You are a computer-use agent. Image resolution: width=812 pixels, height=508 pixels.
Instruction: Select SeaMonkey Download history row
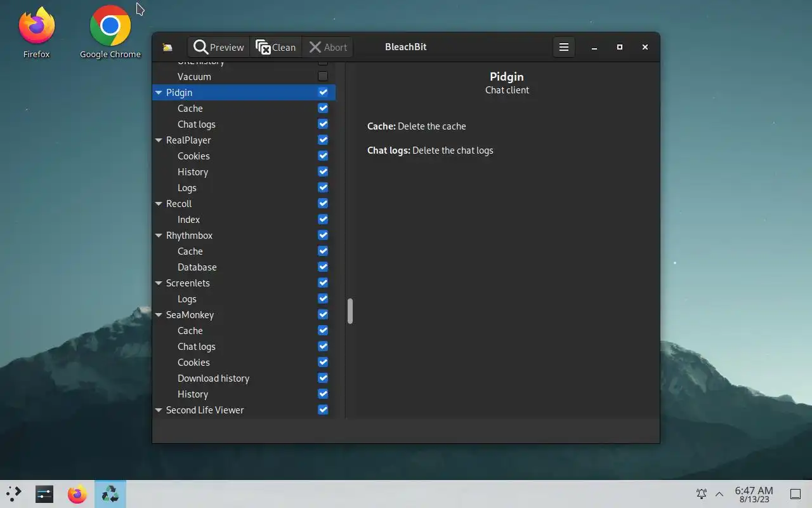(x=244, y=378)
